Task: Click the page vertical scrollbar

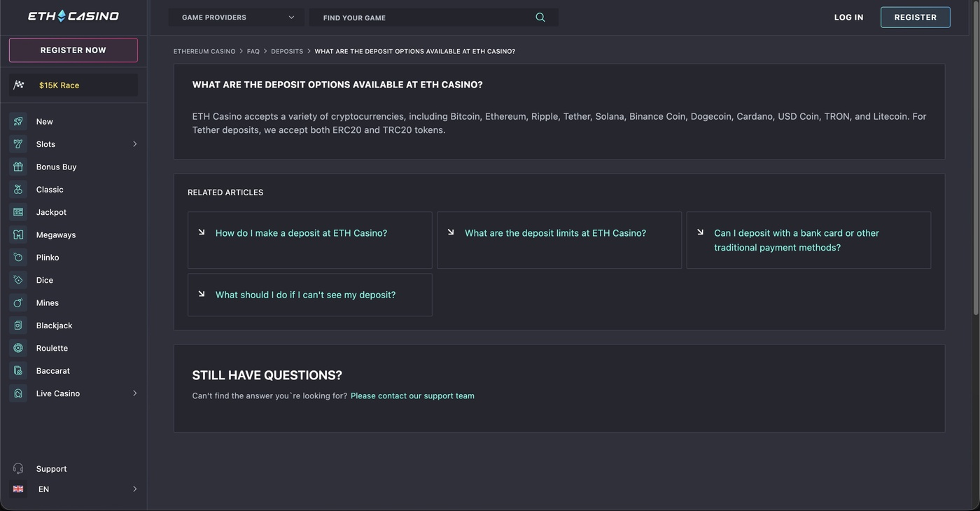Action: click(976, 158)
